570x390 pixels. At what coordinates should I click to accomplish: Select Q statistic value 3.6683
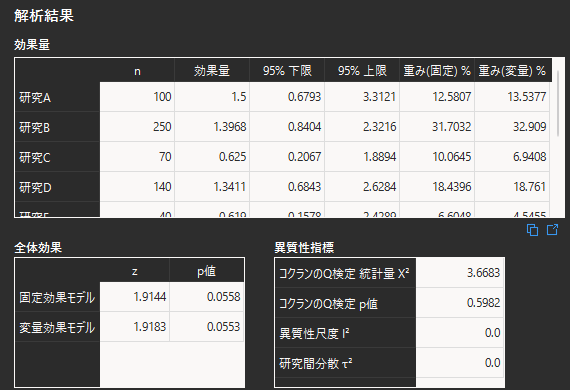(459, 273)
